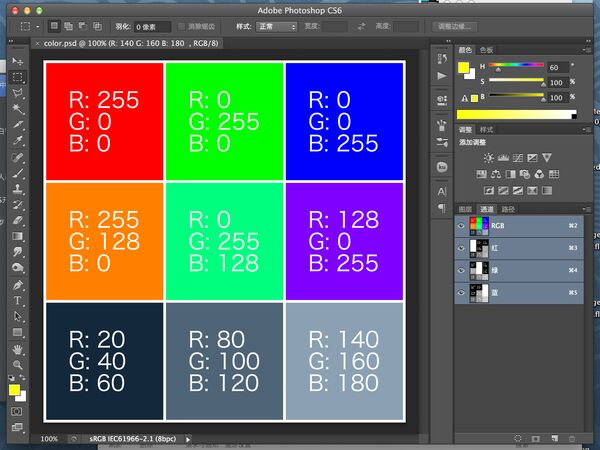Viewport: 600px width, 450px height.
Task: Open the marquee tool preset picker arrow
Action: tap(38, 26)
